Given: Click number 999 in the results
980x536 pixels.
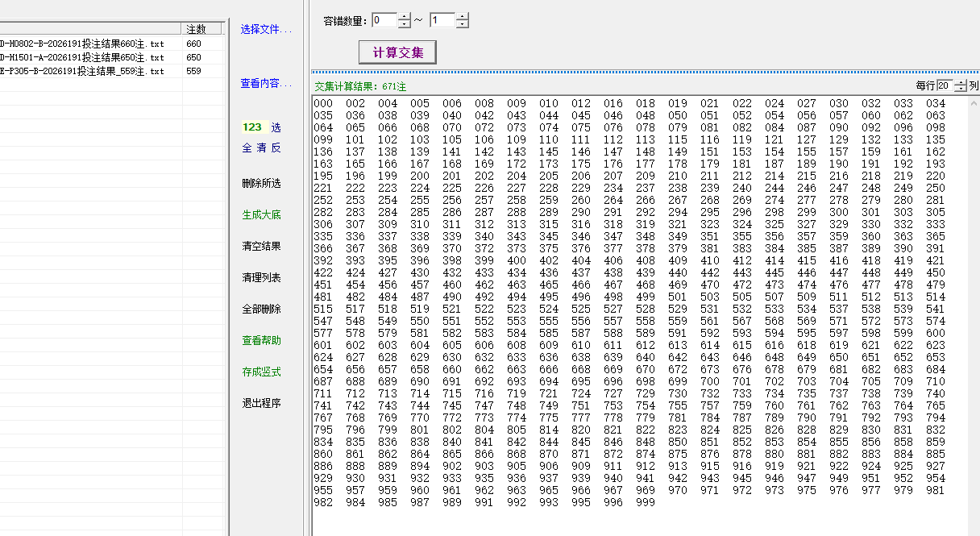Looking at the screenshot, I should coord(646,502).
